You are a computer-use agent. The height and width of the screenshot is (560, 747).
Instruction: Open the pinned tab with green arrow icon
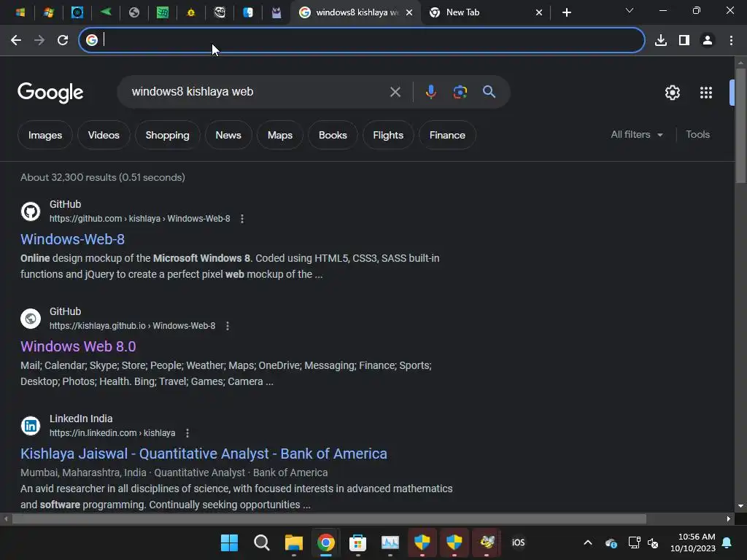coord(106,12)
